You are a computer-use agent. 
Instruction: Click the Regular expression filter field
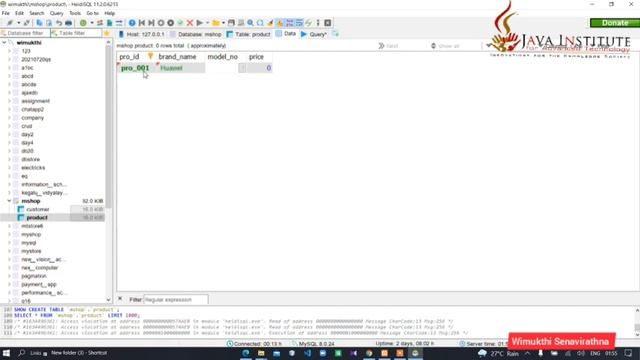click(176, 300)
